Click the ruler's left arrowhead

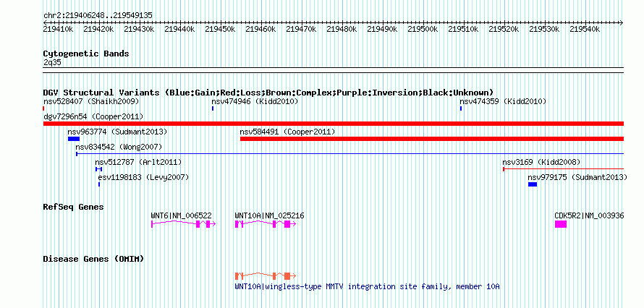(x=45, y=22)
